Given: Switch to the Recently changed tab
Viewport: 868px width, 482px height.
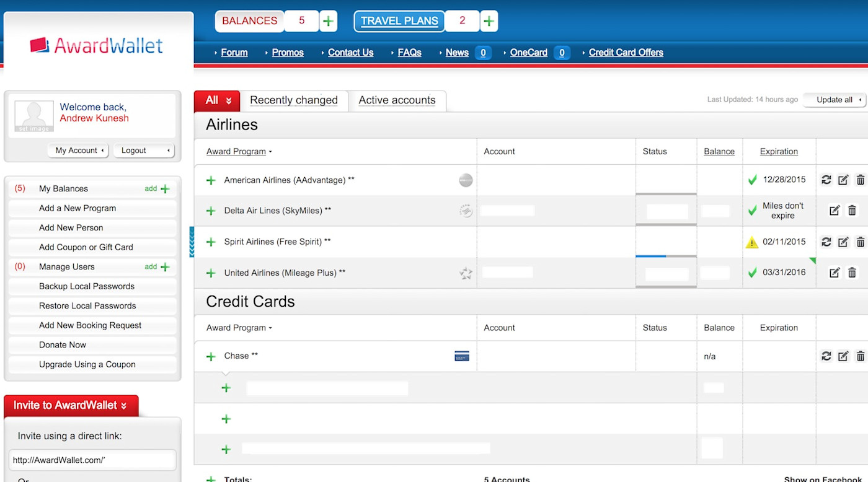Looking at the screenshot, I should [294, 100].
